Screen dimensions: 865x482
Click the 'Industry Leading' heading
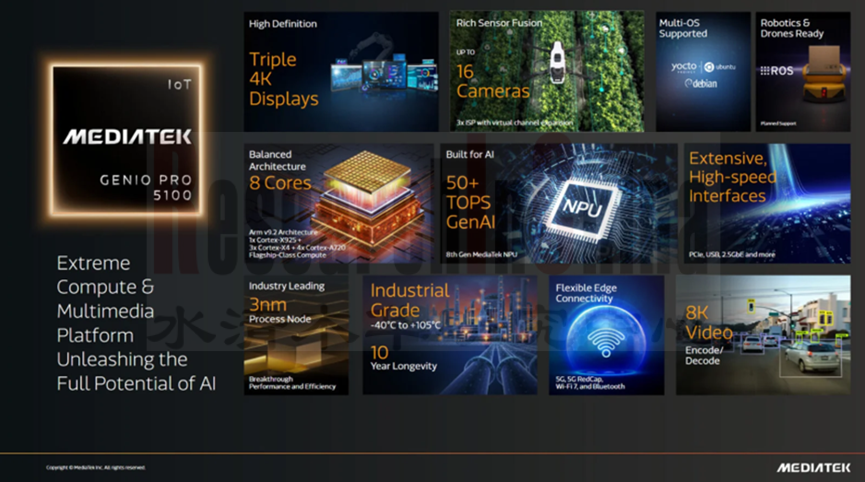pyautogui.click(x=286, y=286)
